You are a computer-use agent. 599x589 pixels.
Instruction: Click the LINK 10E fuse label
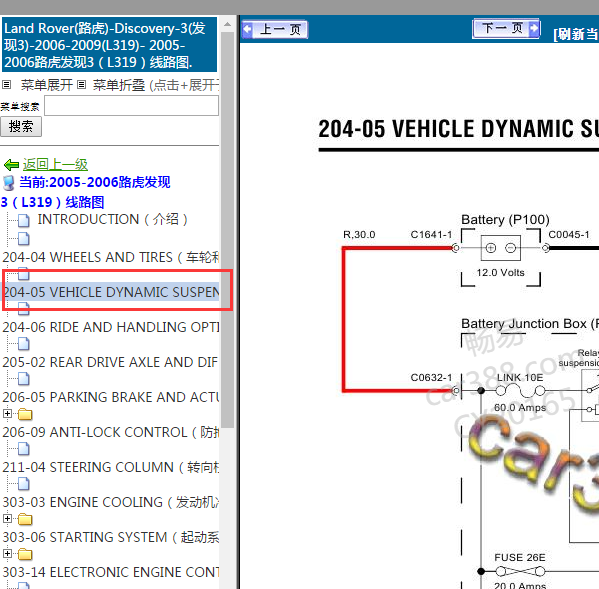[x=520, y=378]
